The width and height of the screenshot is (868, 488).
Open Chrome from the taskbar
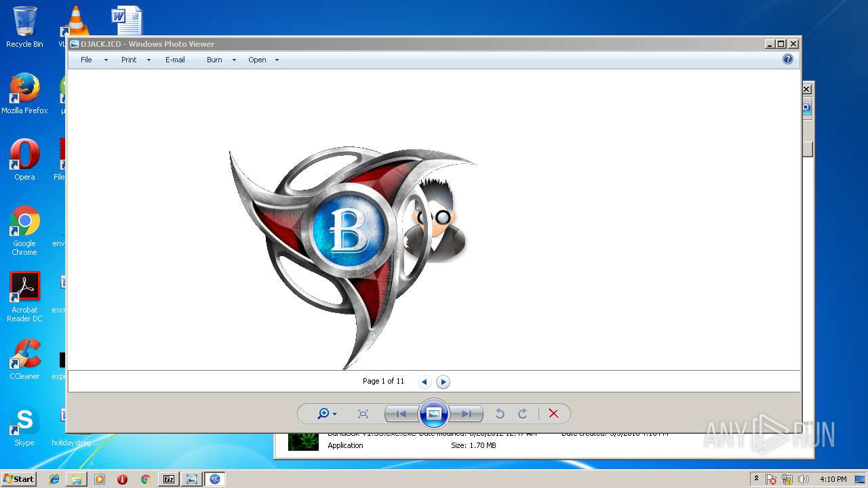145,479
